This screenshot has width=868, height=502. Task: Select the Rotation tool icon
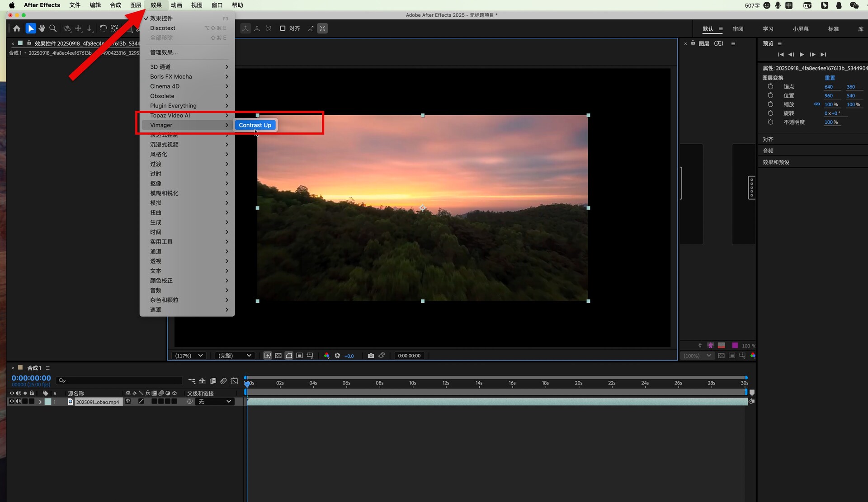point(103,28)
